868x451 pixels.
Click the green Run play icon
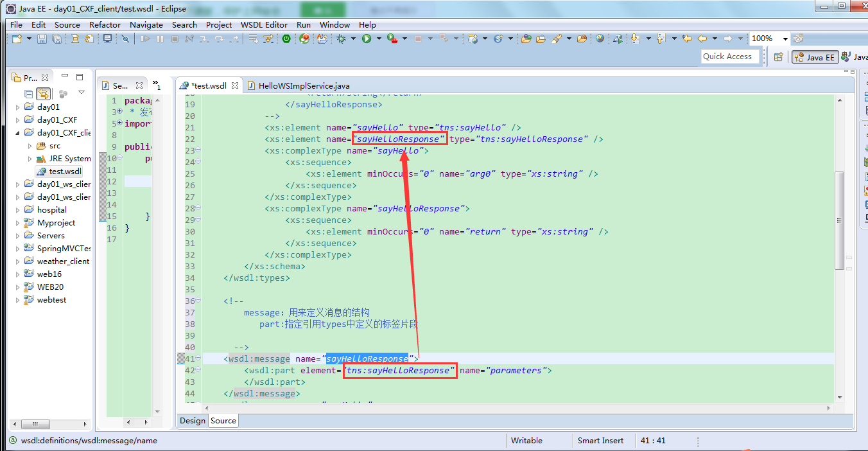366,39
